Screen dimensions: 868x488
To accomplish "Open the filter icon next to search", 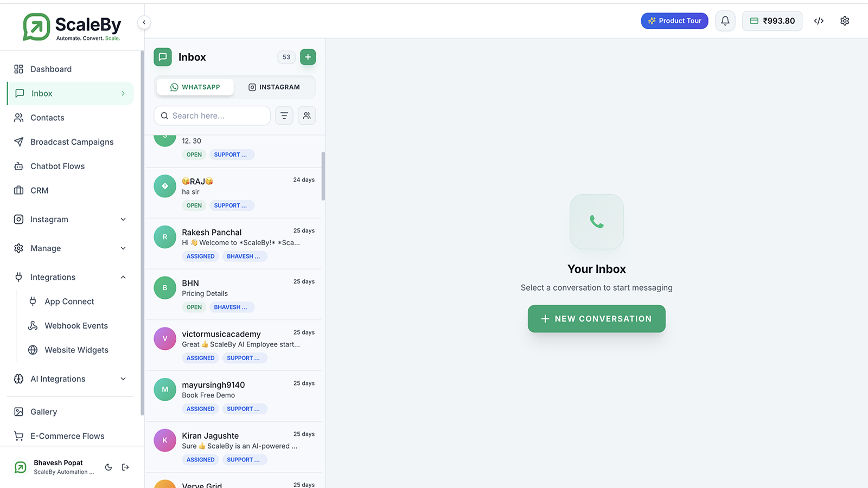I will click(x=284, y=115).
